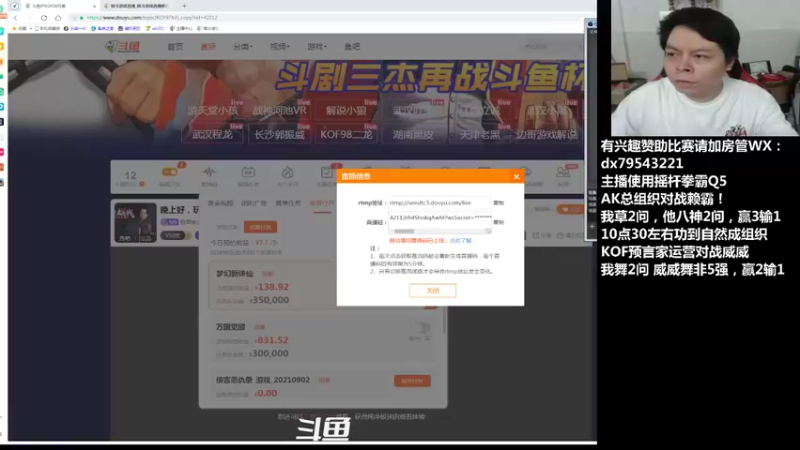Screen dimensions: 800x450
Task: Switch to the 赏金玩法 tab in task panel
Action: click(x=220, y=203)
